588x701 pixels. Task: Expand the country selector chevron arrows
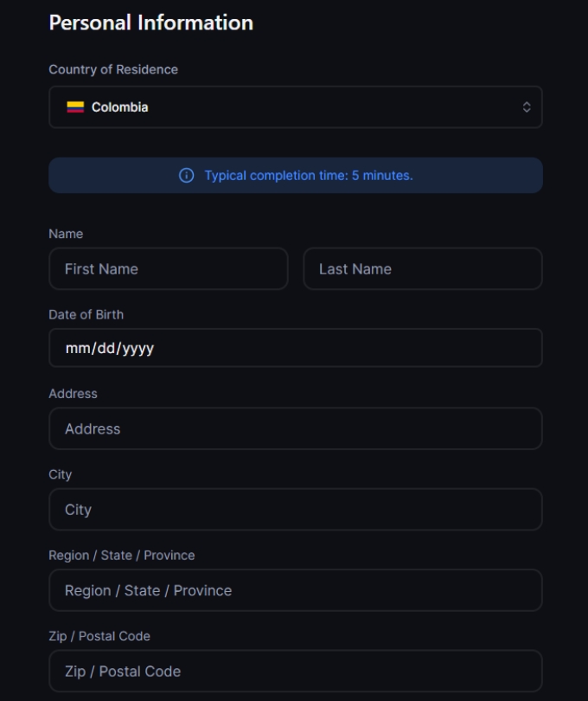[x=527, y=107]
